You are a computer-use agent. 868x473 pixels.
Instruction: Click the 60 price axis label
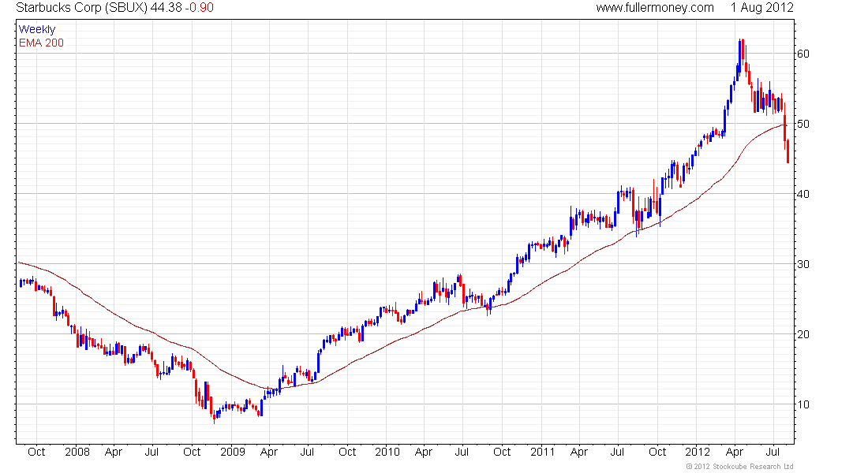[x=803, y=54]
